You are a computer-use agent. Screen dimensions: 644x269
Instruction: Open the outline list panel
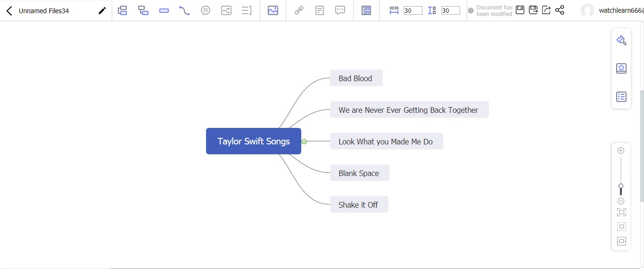(621, 97)
